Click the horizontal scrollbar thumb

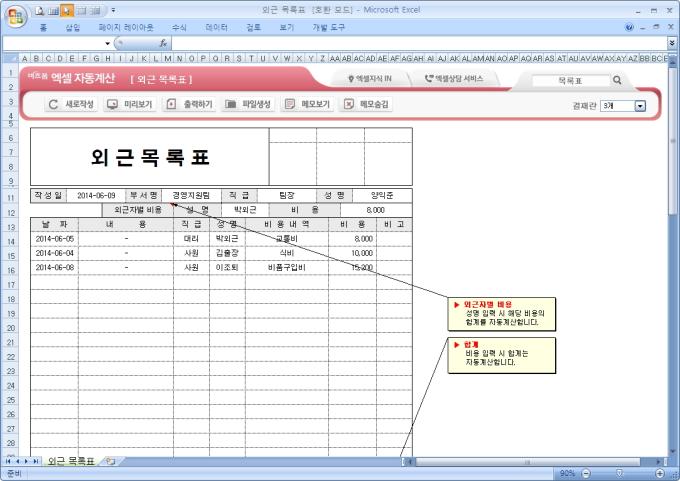[528, 462]
